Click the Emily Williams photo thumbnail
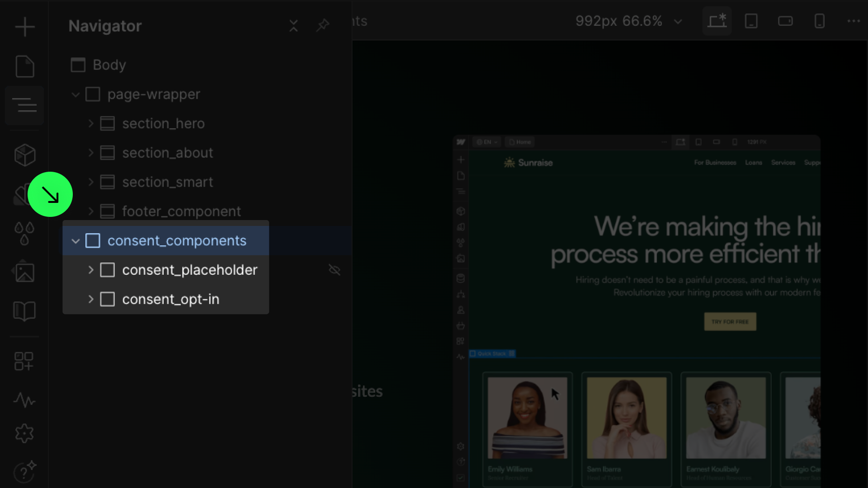 click(x=527, y=418)
